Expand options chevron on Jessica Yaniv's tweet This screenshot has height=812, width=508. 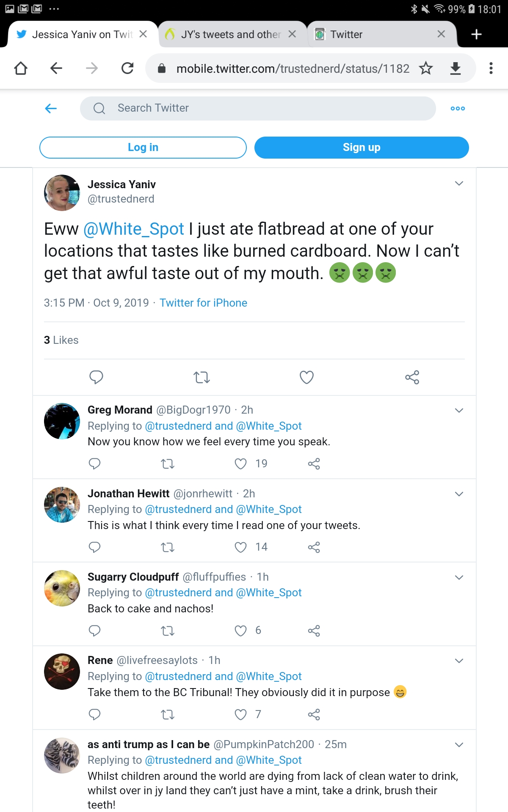(459, 183)
